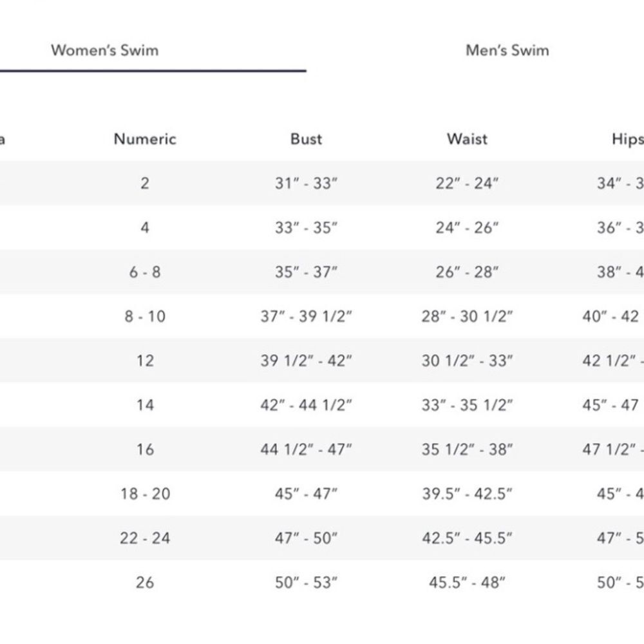This screenshot has width=644, height=644.
Task: Click the Waist column header
Action: click(467, 139)
